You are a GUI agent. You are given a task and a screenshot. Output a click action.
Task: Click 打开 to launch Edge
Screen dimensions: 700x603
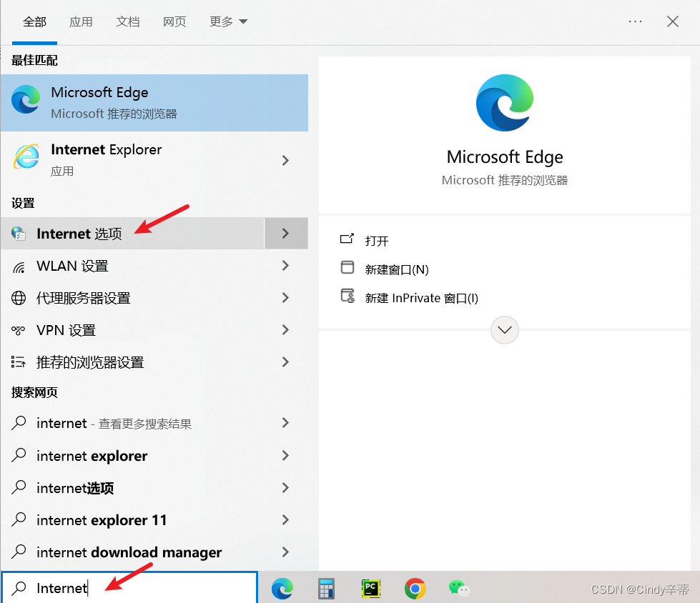[x=377, y=241]
